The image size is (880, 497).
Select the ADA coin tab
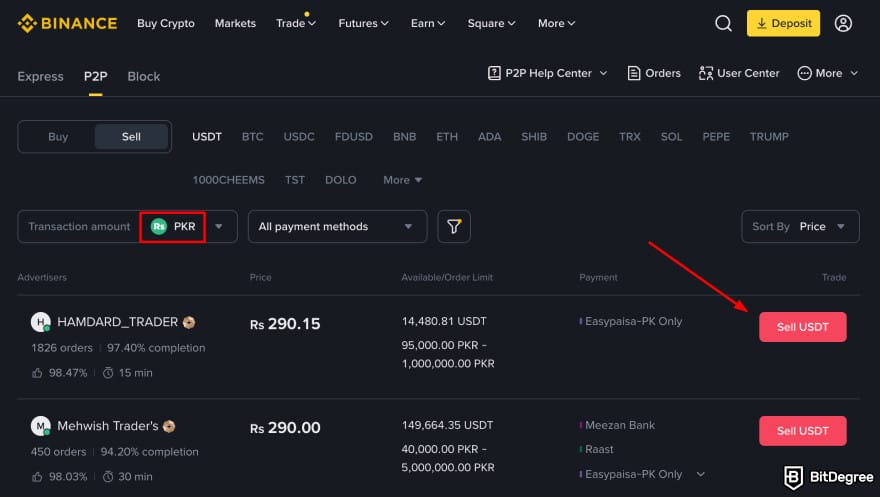coord(489,137)
